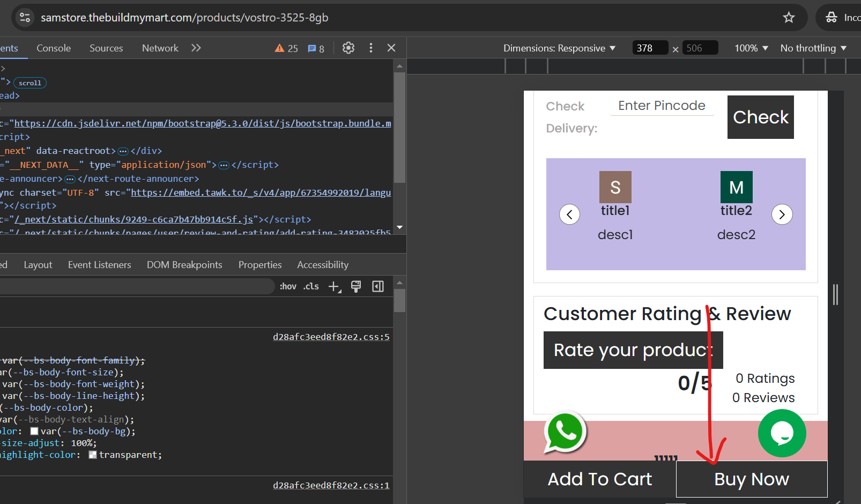This screenshot has width=861, height=504.
Task: Click the --bs-body-bg white color swatch
Action: click(34, 431)
